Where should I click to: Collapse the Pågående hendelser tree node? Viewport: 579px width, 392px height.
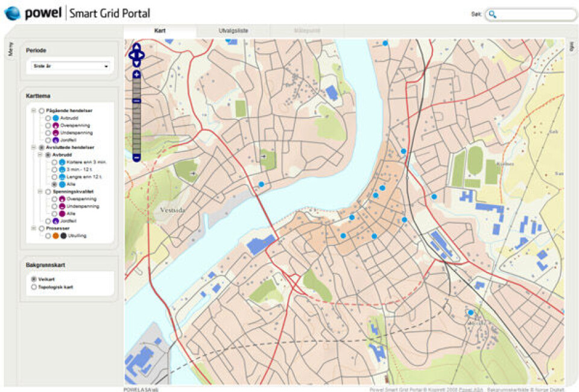click(34, 111)
